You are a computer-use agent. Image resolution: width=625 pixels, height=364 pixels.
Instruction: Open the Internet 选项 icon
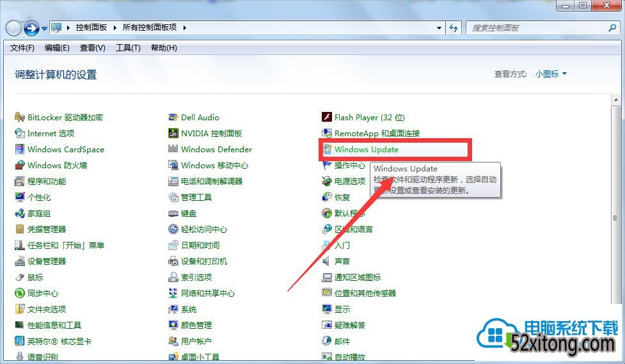(x=20, y=133)
